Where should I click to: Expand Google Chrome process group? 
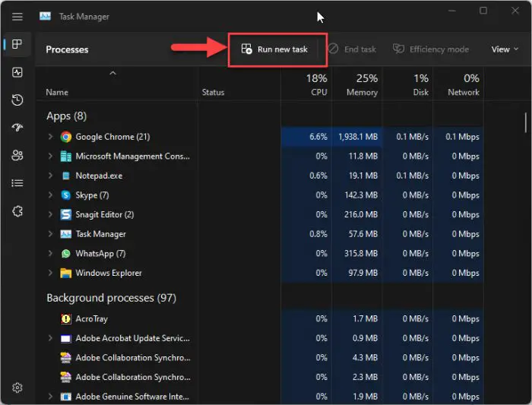(50, 137)
